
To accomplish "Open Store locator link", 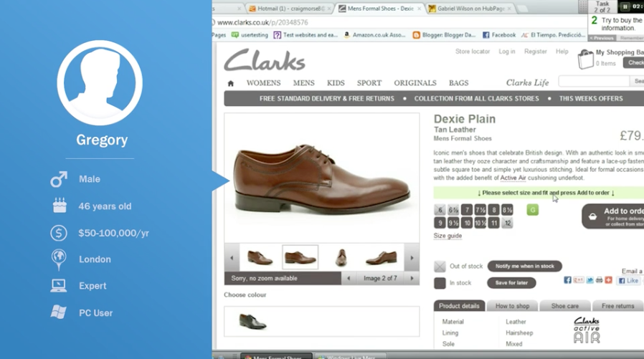I will coord(473,52).
